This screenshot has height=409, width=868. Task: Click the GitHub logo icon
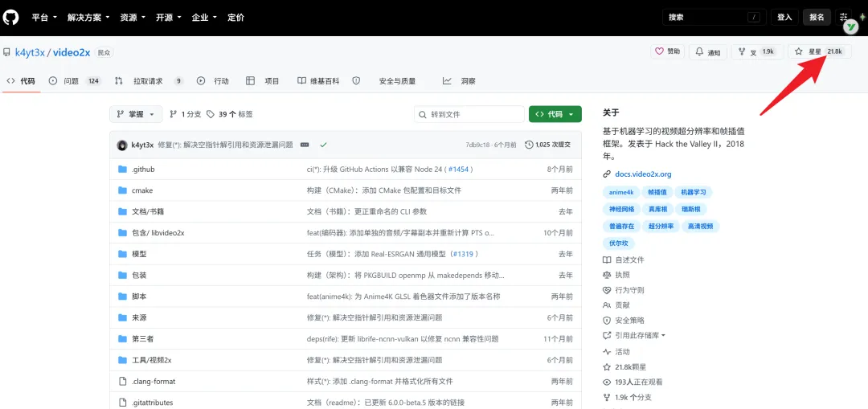10,17
